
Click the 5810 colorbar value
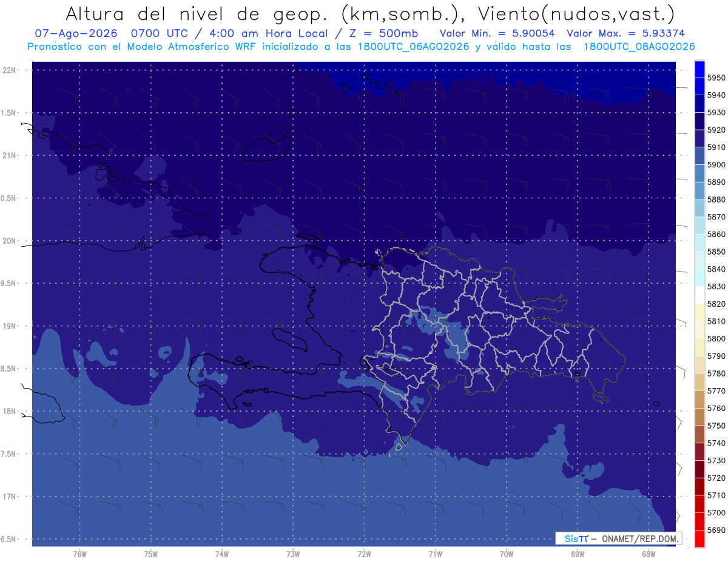click(x=716, y=321)
